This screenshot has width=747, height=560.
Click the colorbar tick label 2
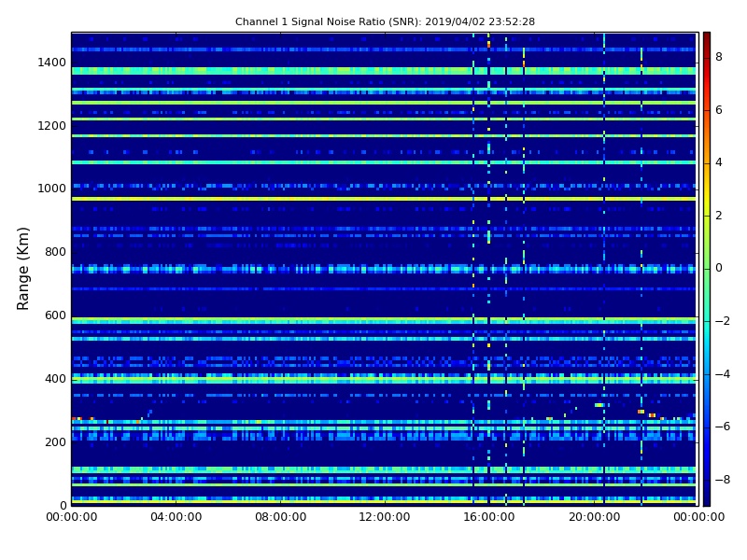(x=719, y=216)
